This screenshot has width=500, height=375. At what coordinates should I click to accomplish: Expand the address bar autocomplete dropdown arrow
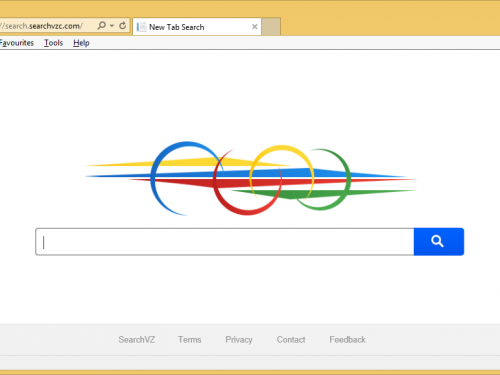112,26
